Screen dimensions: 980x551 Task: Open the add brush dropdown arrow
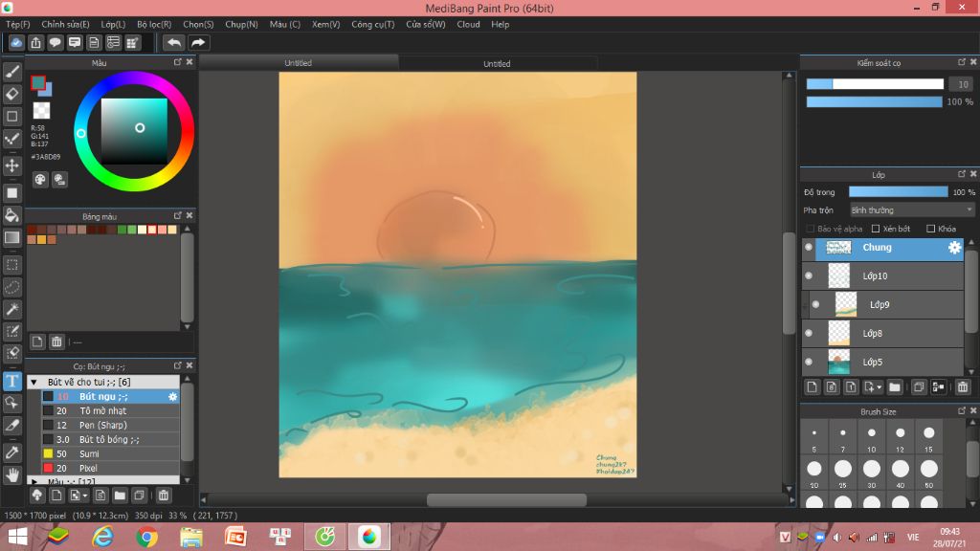coord(85,496)
